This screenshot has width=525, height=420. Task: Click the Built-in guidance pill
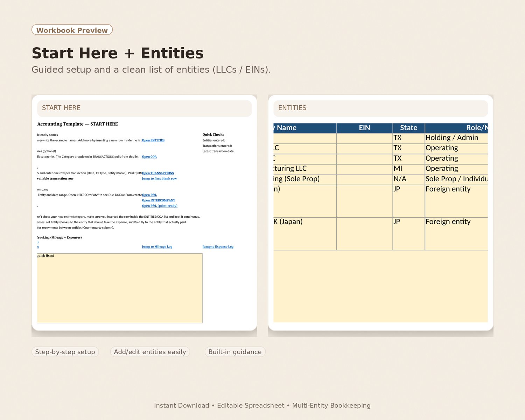[x=235, y=352]
